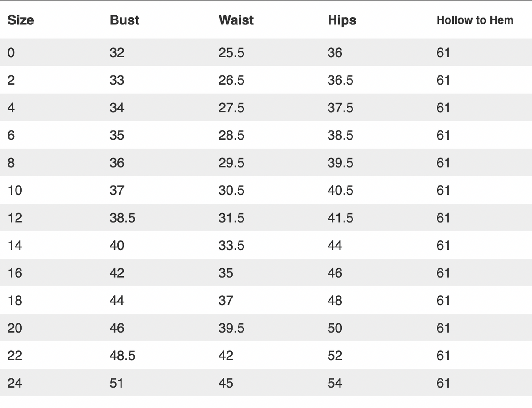
Task: Click waist value 25.5 in size 0 row
Action: pos(231,53)
